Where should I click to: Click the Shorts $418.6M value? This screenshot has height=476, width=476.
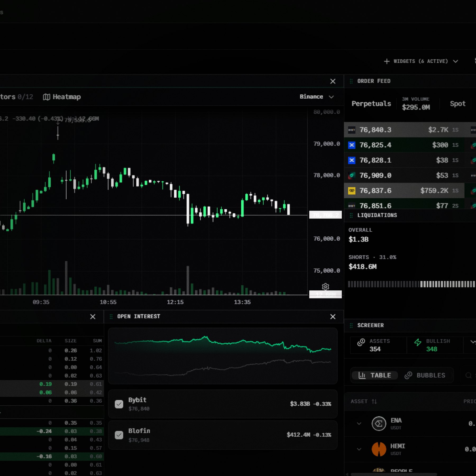click(362, 267)
